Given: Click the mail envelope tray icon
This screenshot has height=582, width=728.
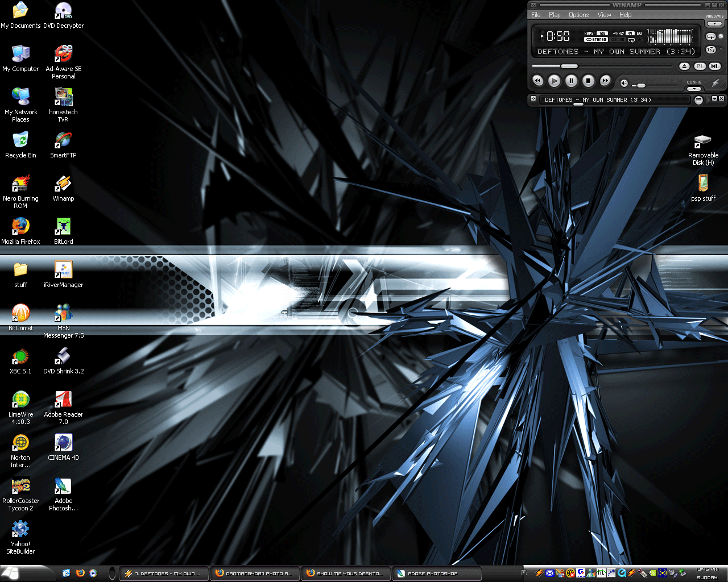Looking at the screenshot, I should pyautogui.click(x=550, y=573).
